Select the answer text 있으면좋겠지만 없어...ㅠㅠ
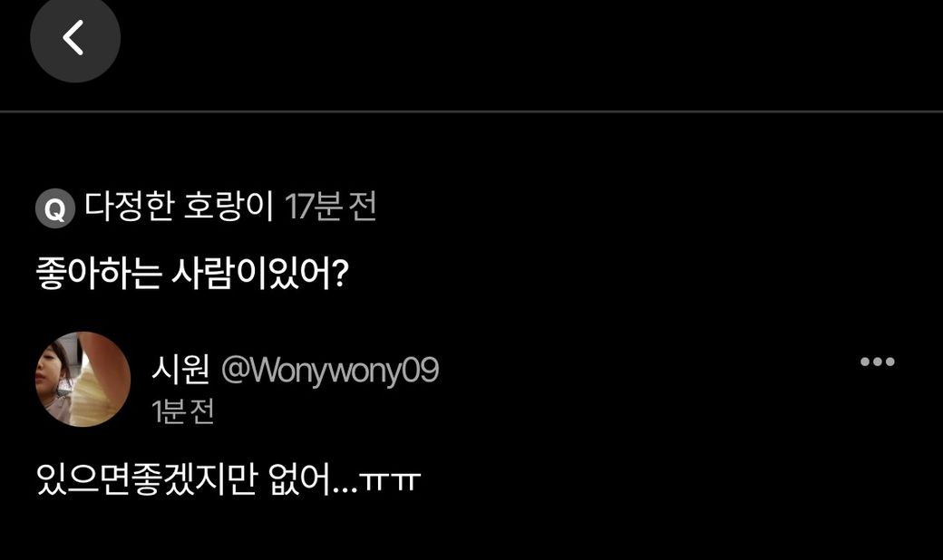The image size is (943, 560). click(x=228, y=478)
